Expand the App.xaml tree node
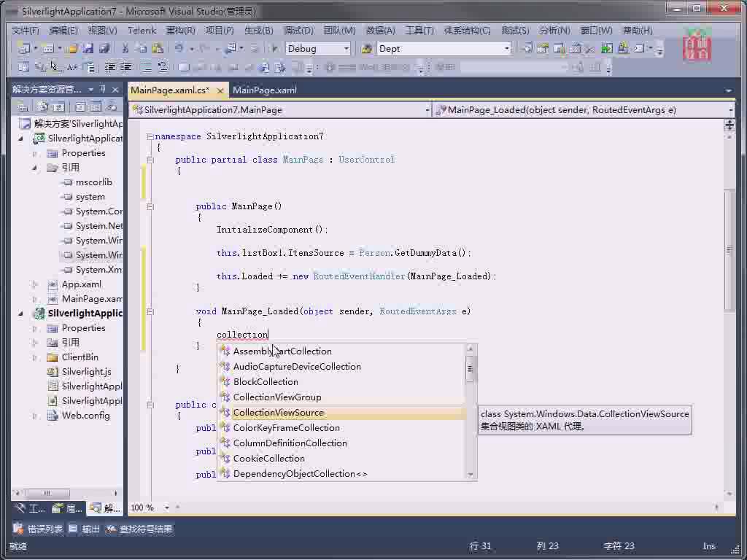The image size is (747, 560). pos(34,284)
